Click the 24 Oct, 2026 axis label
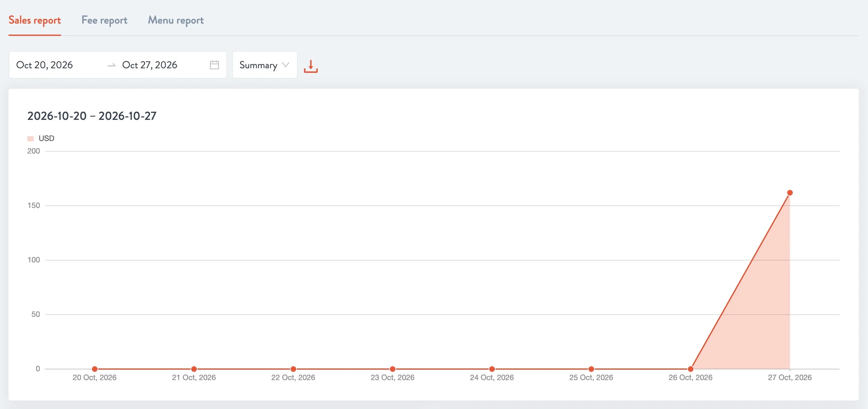868x409 pixels. point(492,378)
